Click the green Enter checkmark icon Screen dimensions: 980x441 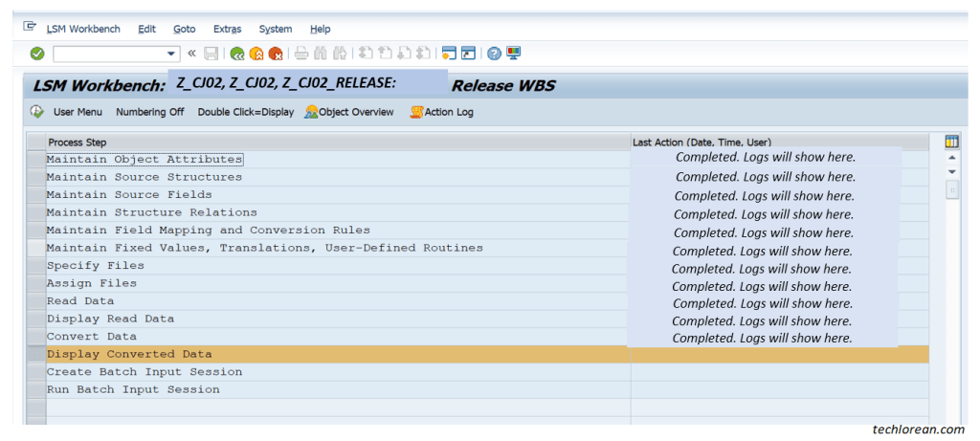(x=37, y=54)
